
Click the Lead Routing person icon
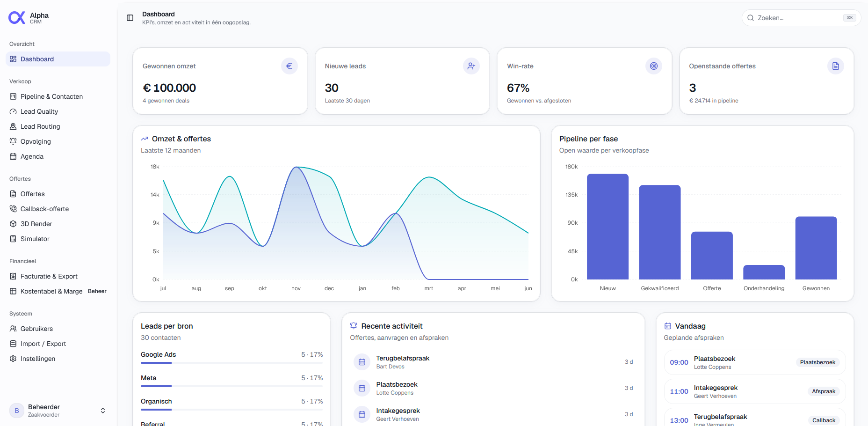13,126
